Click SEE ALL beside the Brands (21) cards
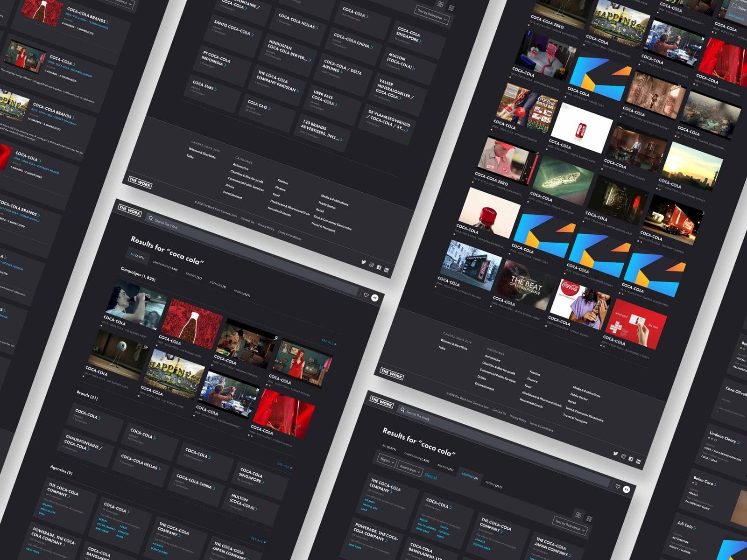This screenshot has height=560, width=747. point(284,465)
